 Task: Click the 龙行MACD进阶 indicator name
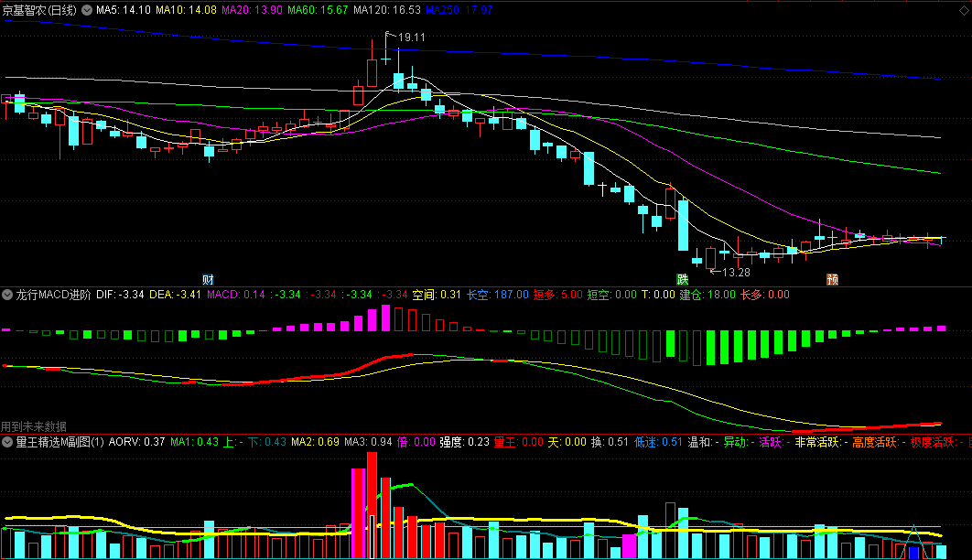tap(53, 295)
